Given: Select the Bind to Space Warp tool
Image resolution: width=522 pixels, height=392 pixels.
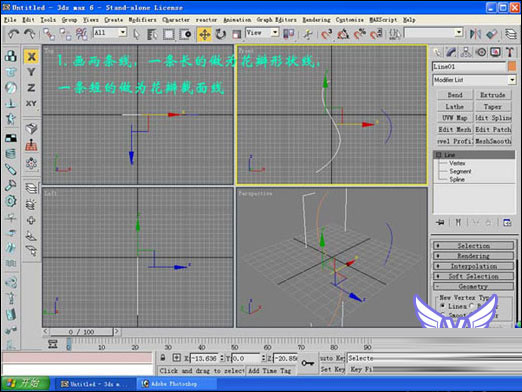Looking at the screenshot, I should click(x=81, y=34).
